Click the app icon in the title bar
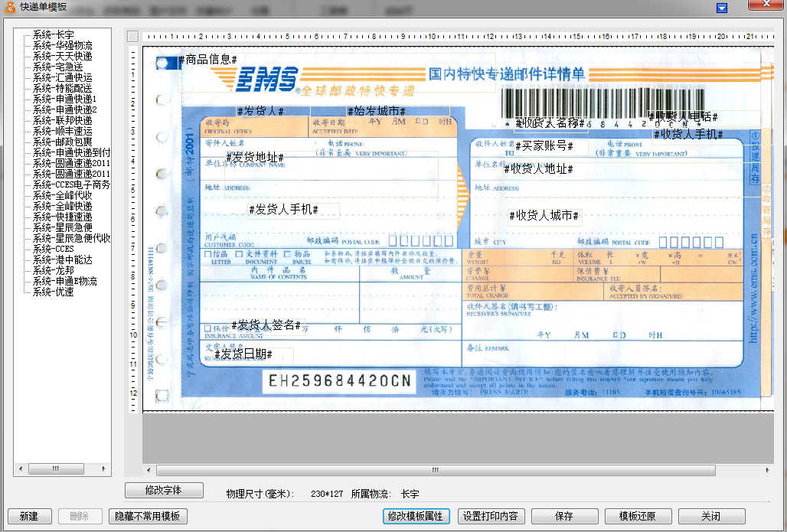The image size is (787, 532). (x=9, y=7)
